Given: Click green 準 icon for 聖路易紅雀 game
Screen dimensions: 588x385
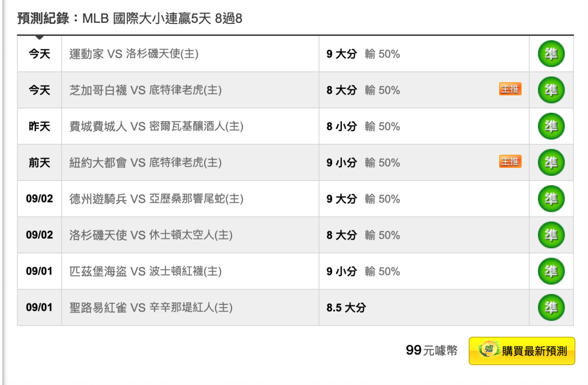Looking at the screenshot, I should point(551,307).
